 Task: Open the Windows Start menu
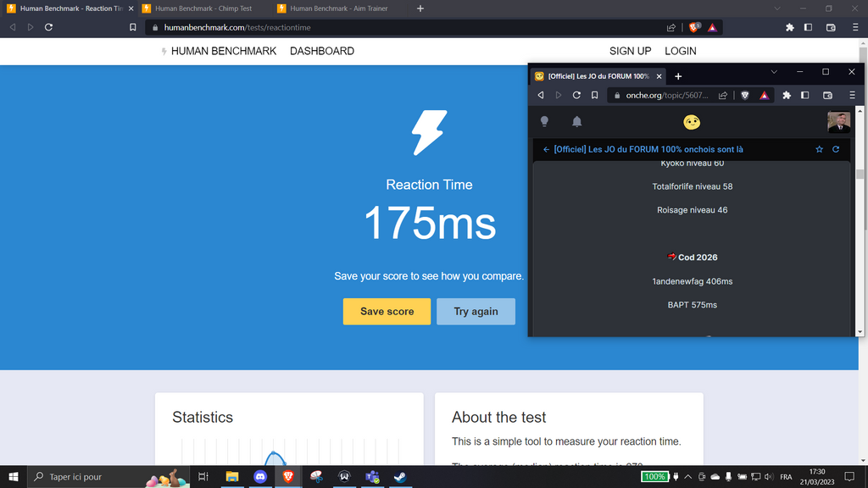coord(14,476)
